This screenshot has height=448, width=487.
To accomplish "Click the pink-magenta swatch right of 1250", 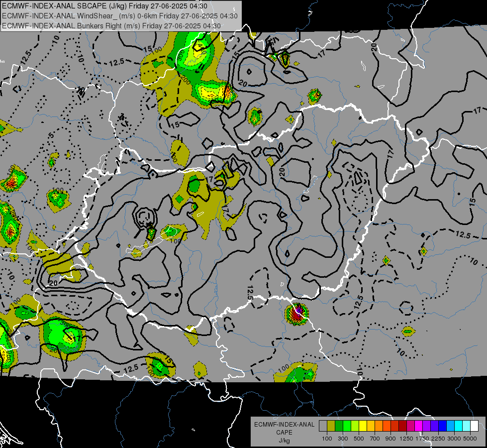I will click(x=410, y=426).
